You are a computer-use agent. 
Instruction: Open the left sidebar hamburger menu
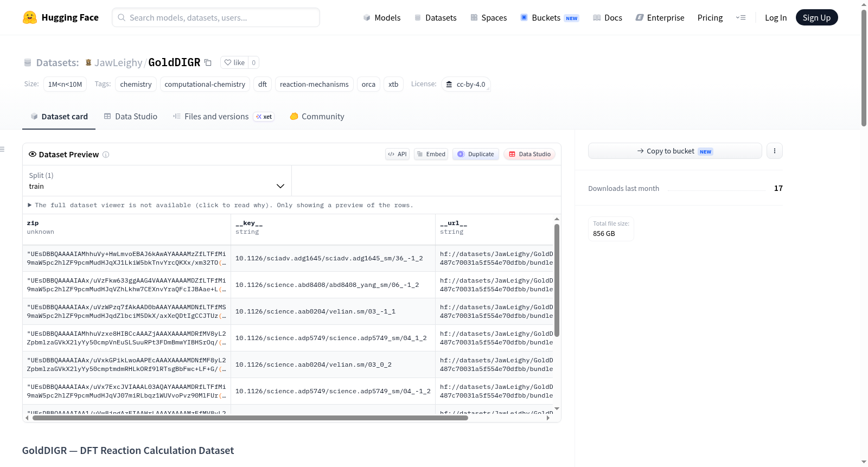pyautogui.click(x=2, y=149)
